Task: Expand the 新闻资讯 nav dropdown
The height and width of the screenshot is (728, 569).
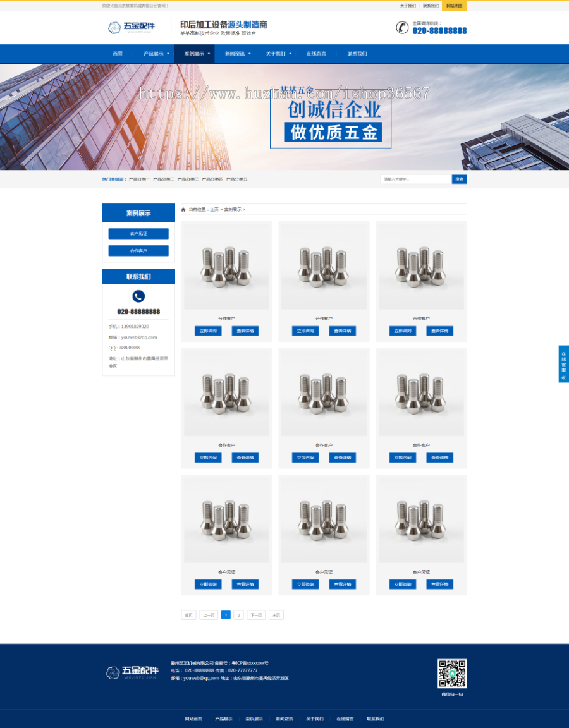Action: pos(249,54)
